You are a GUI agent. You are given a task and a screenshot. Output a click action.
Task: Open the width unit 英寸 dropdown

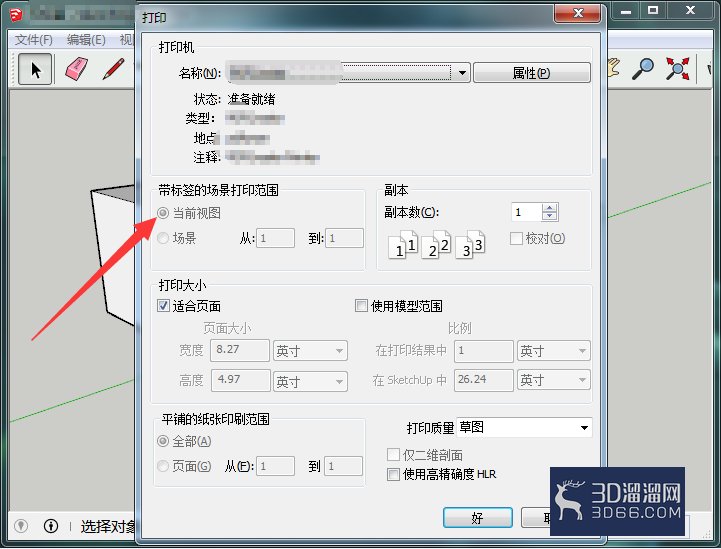coord(310,351)
